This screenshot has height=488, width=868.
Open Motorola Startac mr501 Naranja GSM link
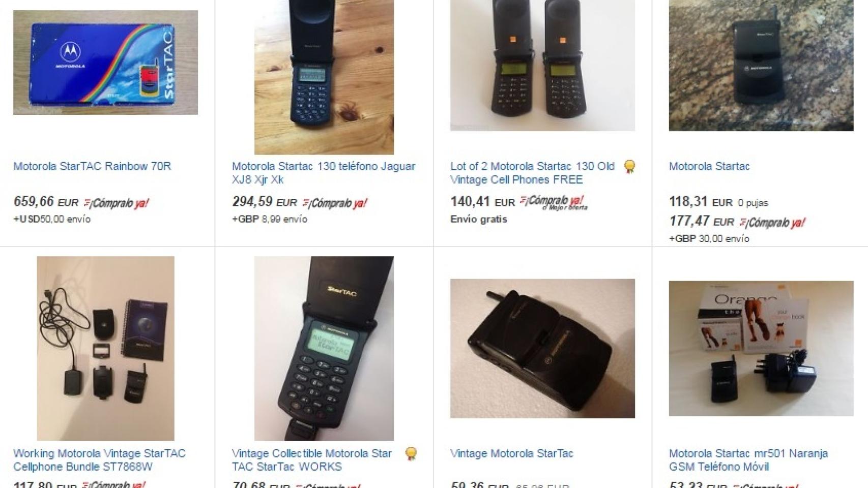tap(748, 460)
